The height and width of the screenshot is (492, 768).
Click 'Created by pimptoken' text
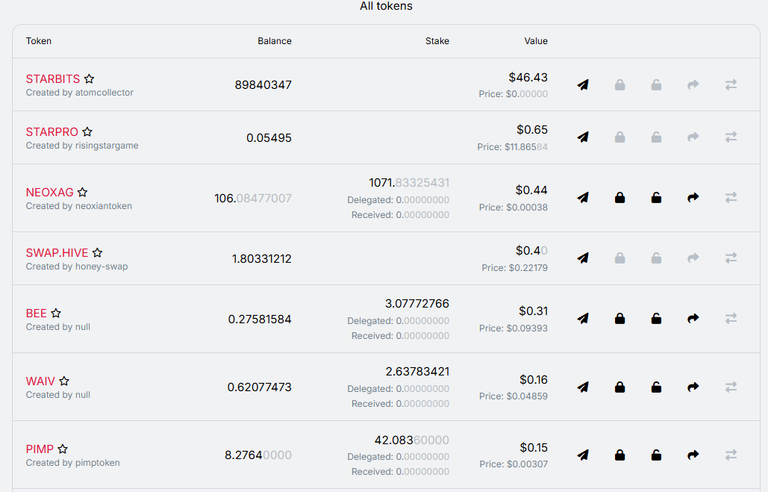(72, 463)
